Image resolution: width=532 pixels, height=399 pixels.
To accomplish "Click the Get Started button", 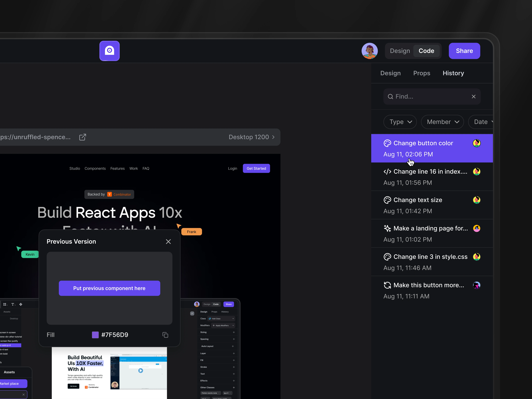I will point(256,168).
